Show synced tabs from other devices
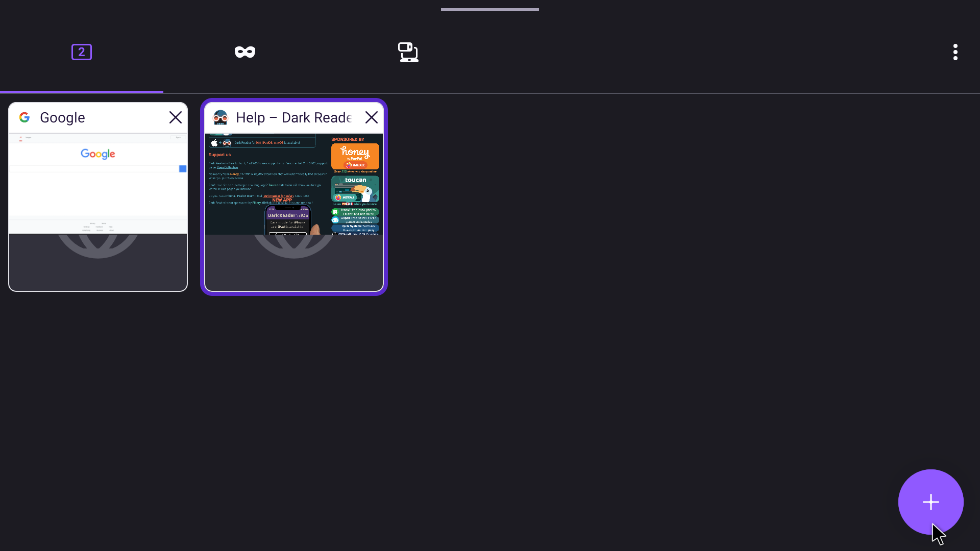Screen dimensions: 980x551 408,52
